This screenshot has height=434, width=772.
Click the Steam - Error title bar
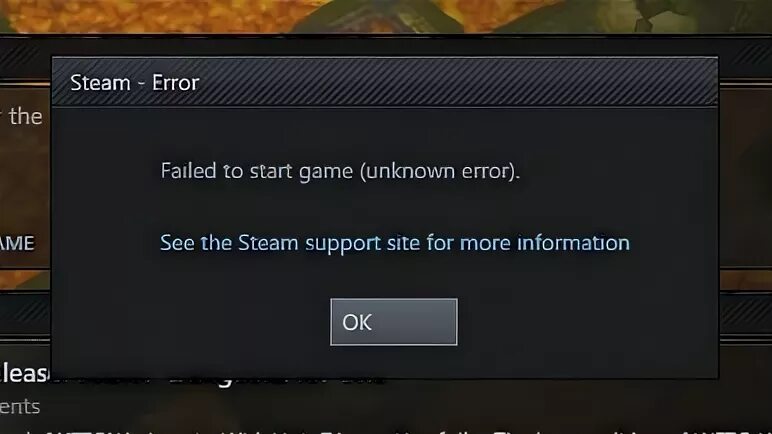click(385, 82)
